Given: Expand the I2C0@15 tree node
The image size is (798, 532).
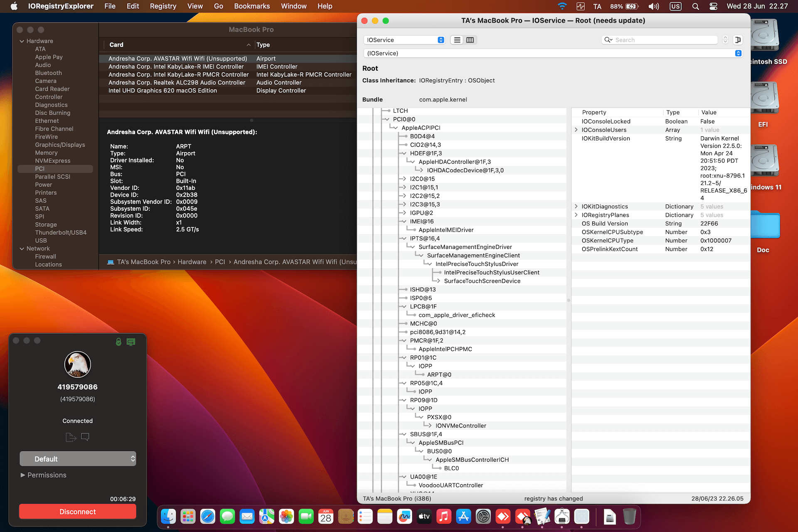Looking at the screenshot, I should pyautogui.click(x=404, y=179).
